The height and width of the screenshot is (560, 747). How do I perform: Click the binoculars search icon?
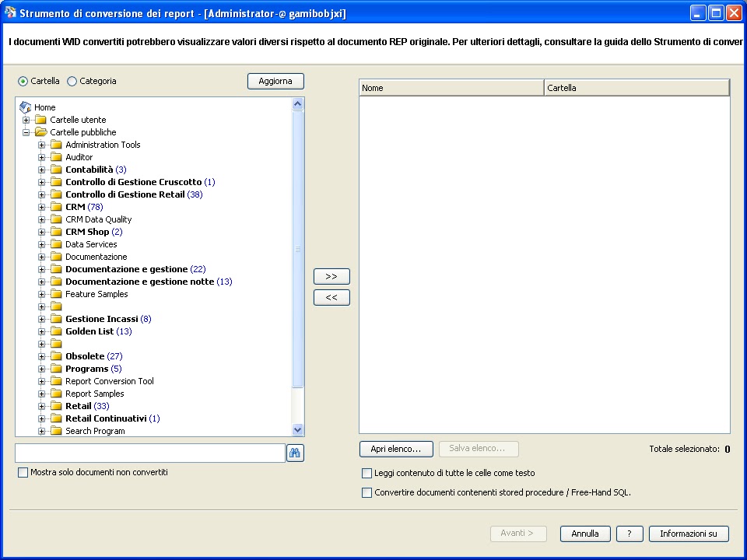(x=295, y=453)
